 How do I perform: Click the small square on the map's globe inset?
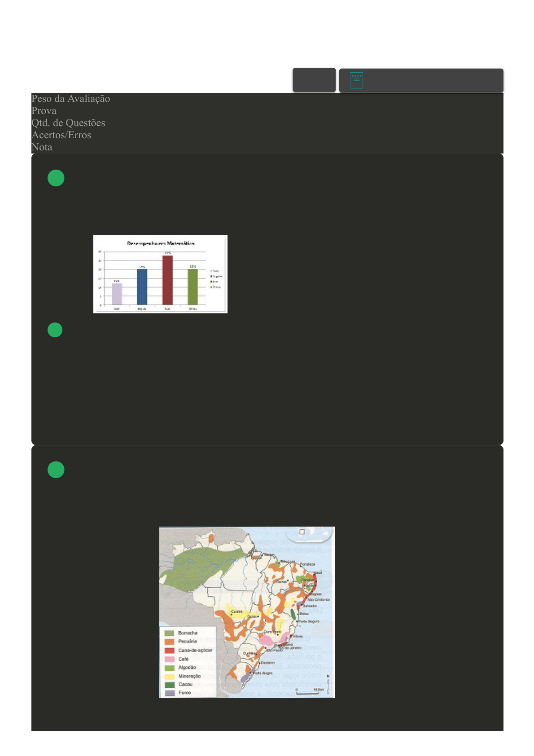pos(302,532)
